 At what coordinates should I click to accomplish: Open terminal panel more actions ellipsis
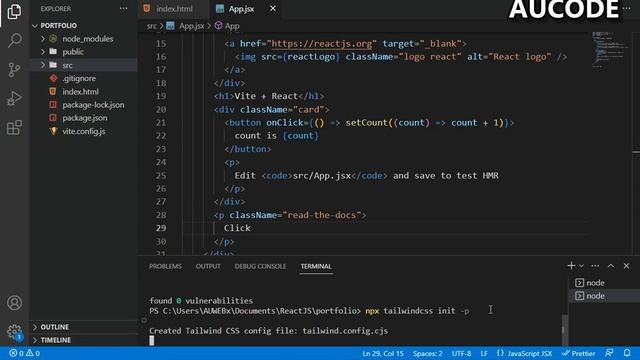[595, 266]
